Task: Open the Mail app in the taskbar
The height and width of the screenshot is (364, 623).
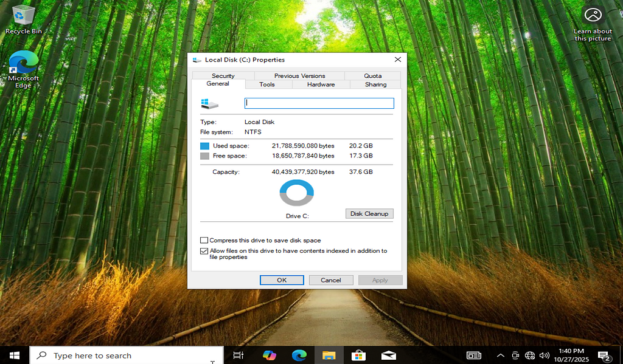Action: click(x=388, y=355)
